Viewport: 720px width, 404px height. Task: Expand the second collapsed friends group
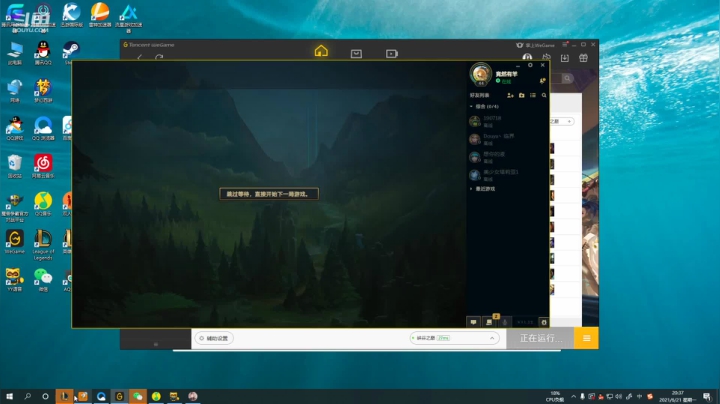tap(471, 189)
